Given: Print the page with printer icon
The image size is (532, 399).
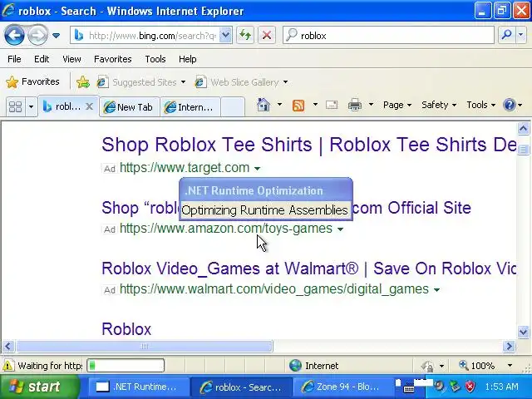Looking at the screenshot, I should click(355, 105).
